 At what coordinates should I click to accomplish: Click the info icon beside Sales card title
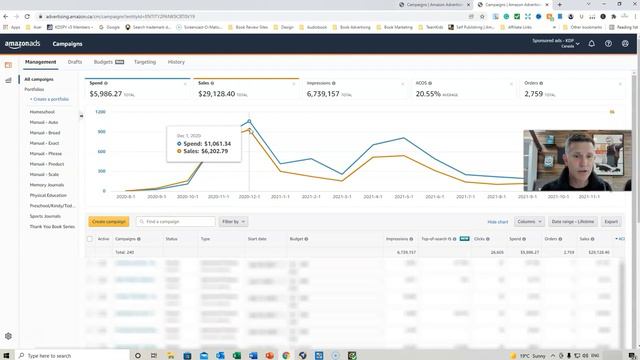(212, 83)
